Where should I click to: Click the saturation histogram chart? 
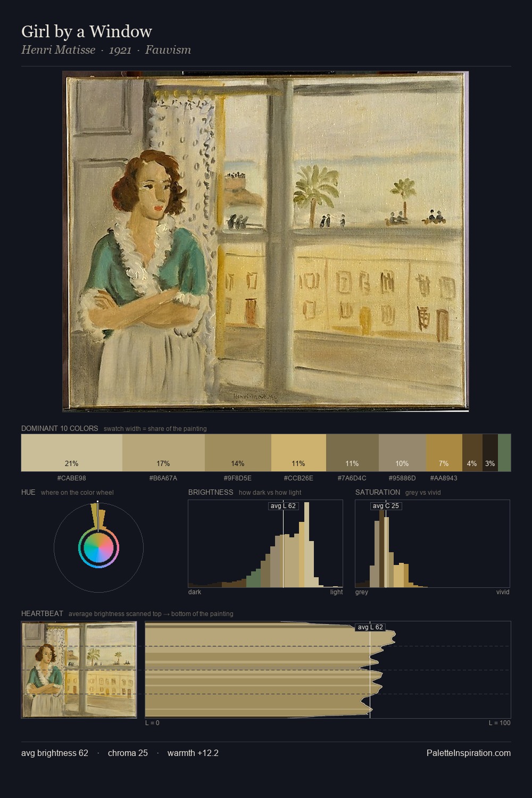tap(433, 544)
